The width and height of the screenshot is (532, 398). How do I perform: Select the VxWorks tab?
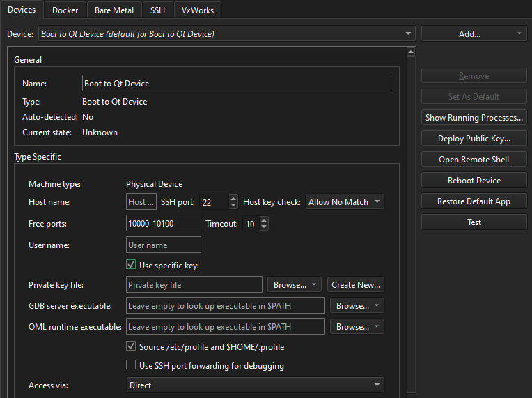pyautogui.click(x=198, y=10)
